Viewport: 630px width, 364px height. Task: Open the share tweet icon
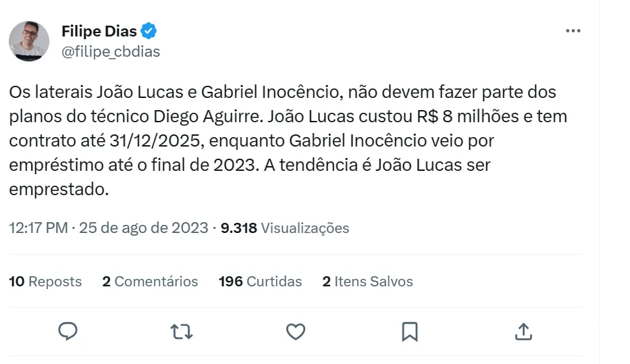[x=524, y=332]
